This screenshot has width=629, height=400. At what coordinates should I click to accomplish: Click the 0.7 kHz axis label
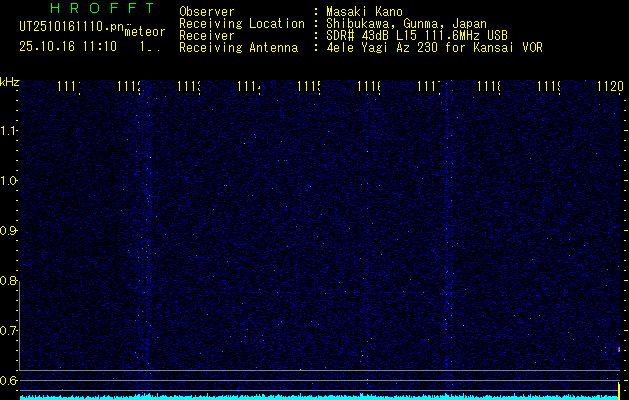pos(8,331)
